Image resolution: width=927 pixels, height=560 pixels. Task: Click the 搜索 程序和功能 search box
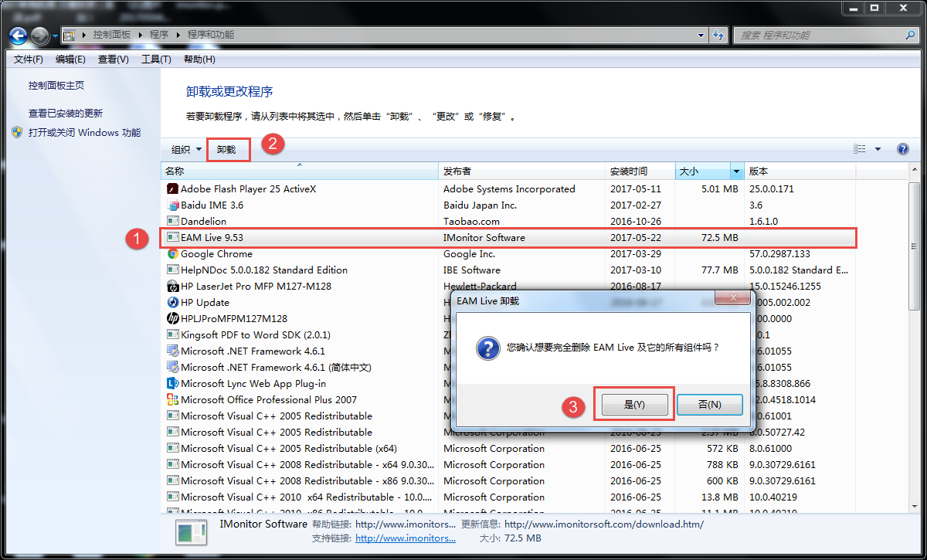click(x=820, y=35)
